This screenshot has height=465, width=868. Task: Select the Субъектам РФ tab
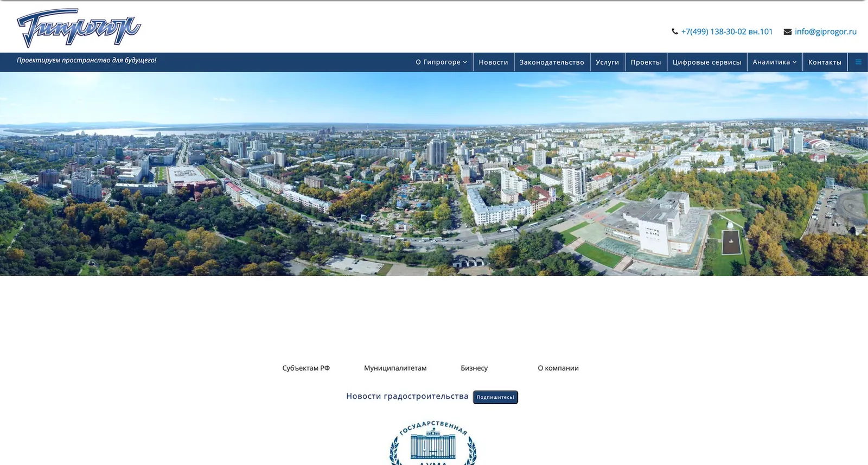click(306, 368)
